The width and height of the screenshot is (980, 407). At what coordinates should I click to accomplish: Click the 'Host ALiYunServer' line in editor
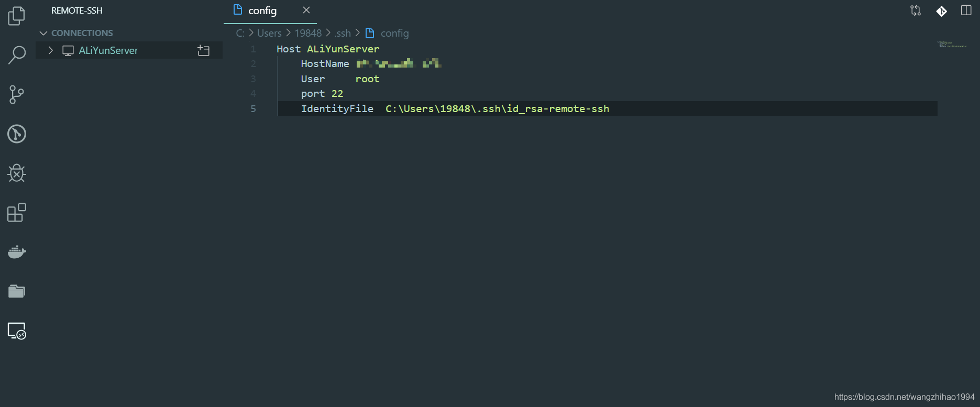coord(328,49)
